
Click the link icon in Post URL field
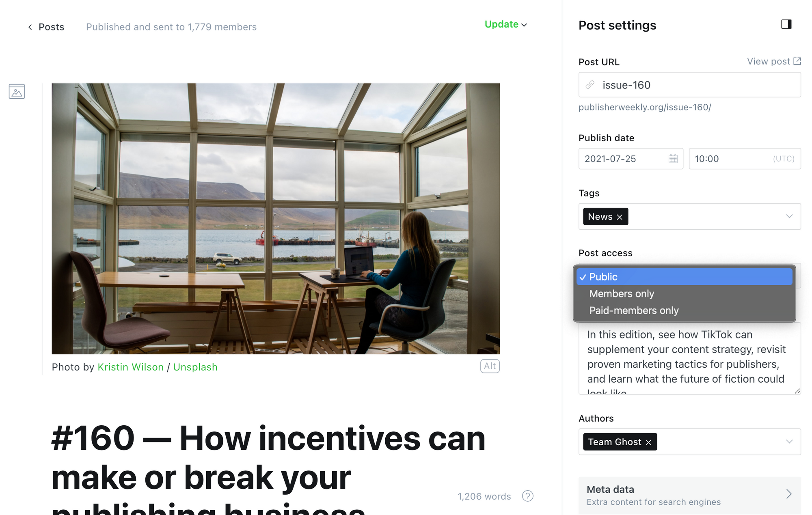(x=590, y=85)
